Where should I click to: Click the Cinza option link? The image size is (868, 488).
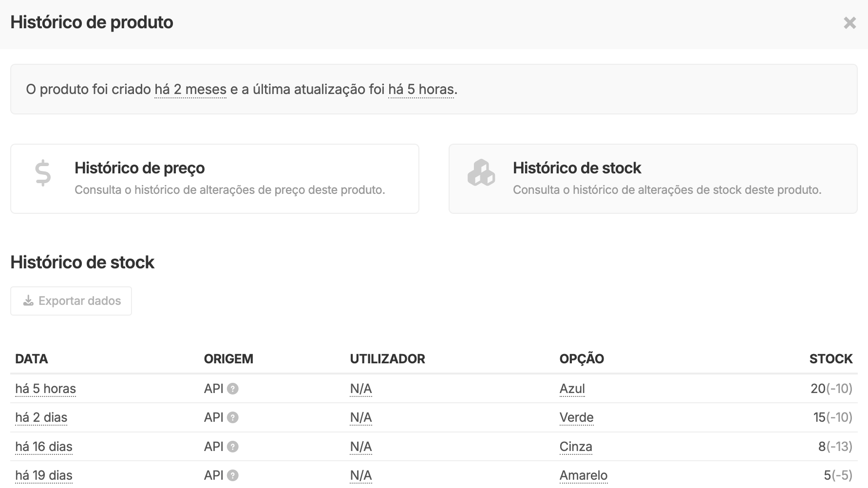(576, 447)
